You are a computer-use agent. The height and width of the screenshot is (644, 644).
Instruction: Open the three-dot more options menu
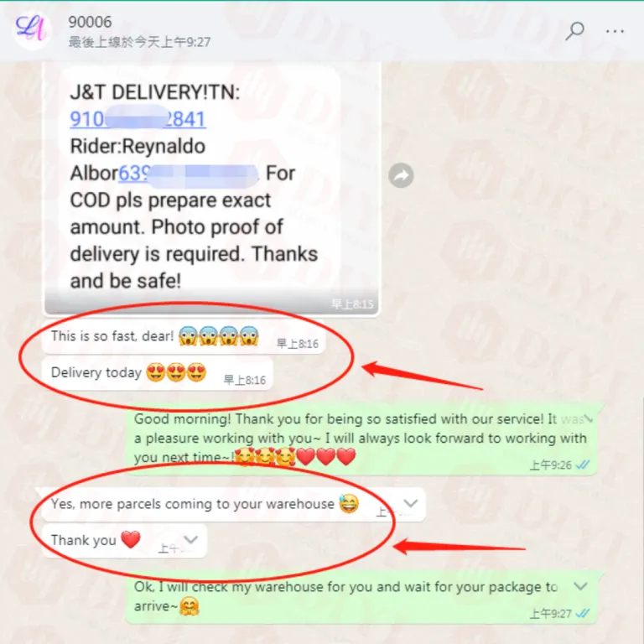(615, 31)
